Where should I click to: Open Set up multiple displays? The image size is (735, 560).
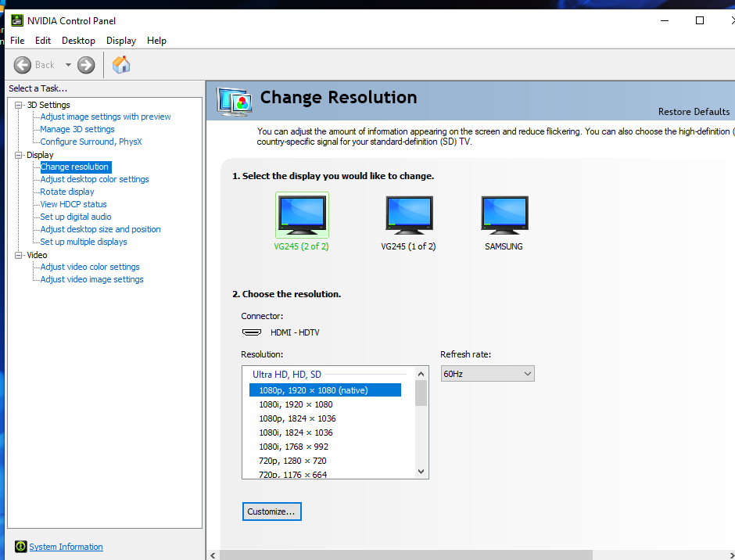[x=84, y=242]
